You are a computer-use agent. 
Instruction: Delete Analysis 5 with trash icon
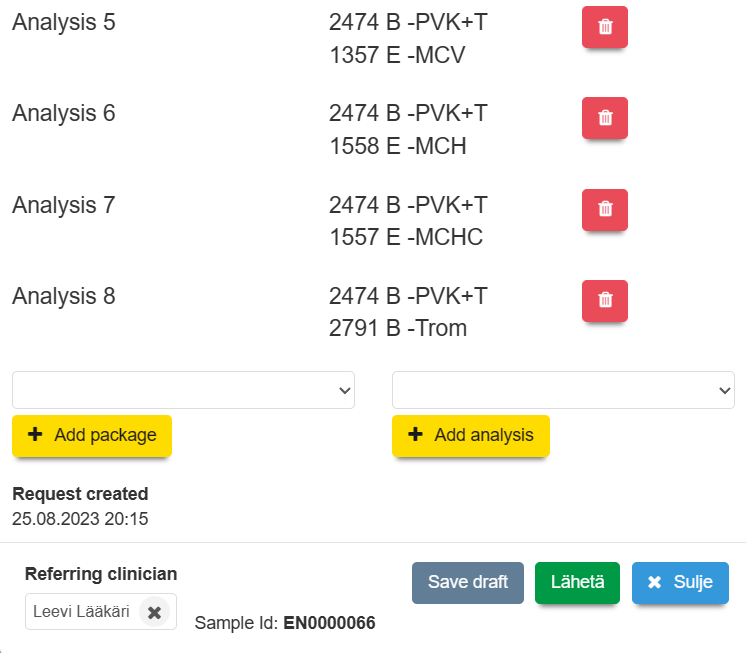coord(604,27)
